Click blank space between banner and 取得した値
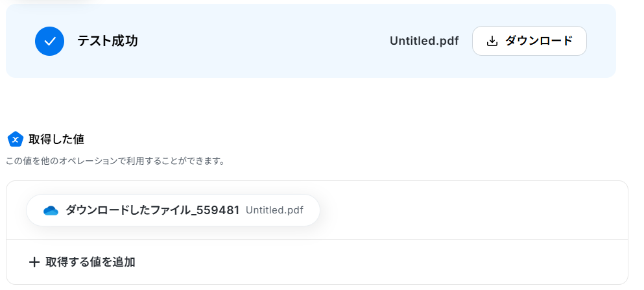Image resolution: width=644 pixels, height=290 pixels. tap(311, 104)
